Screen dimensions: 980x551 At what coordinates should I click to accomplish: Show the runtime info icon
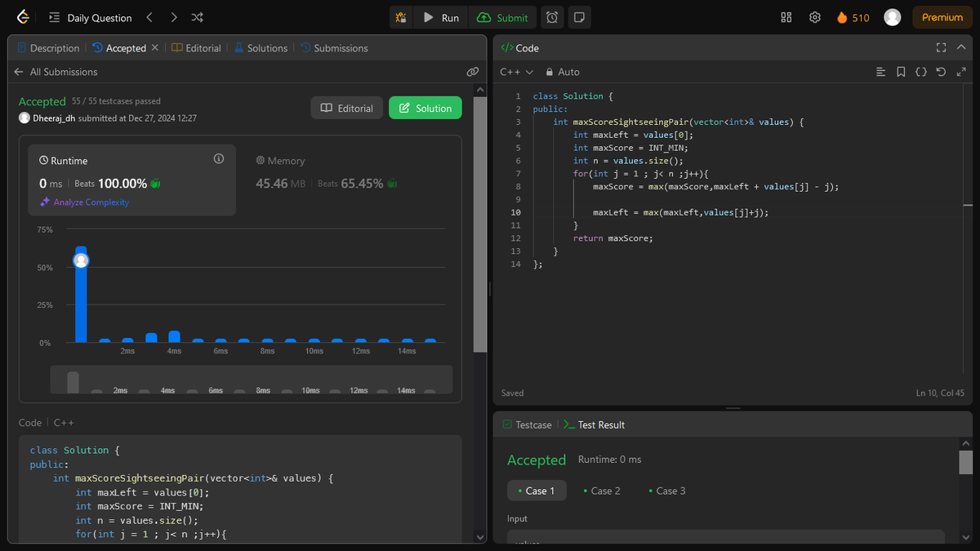pyautogui.click(x=219, y=159)
